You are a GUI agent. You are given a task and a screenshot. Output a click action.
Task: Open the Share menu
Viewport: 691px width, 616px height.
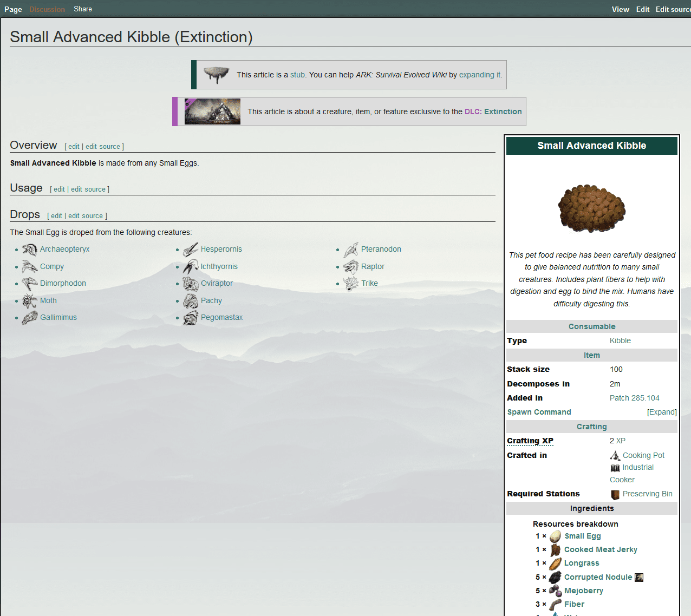(x=83, y=9)
